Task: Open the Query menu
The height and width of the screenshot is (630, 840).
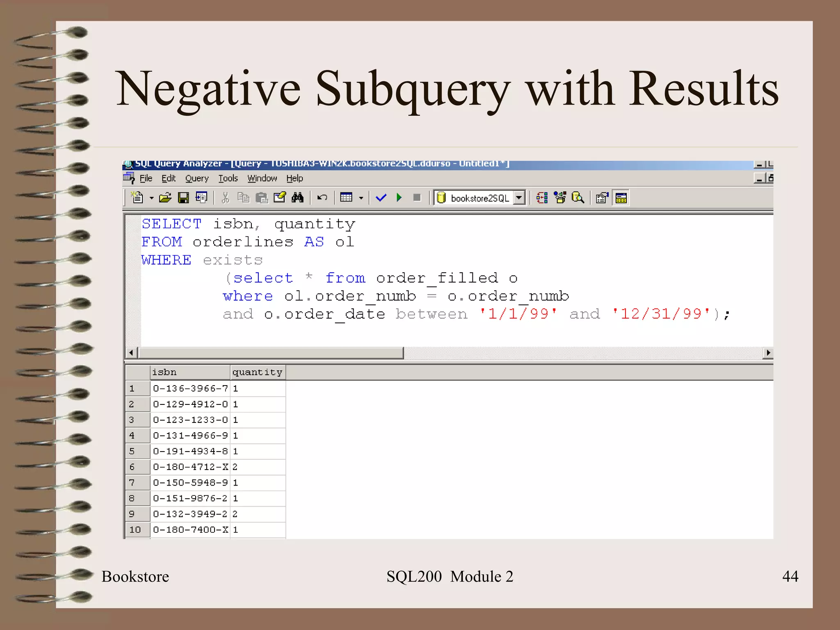Action: click(197, 178)
